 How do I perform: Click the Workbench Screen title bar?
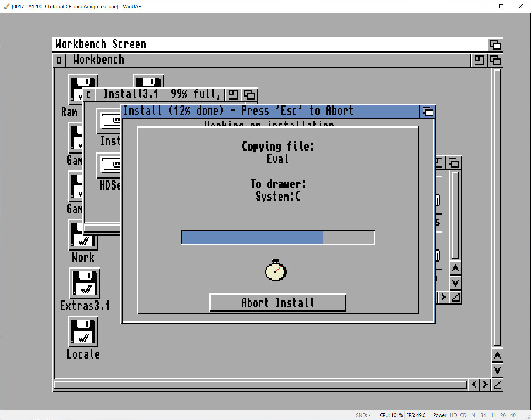(x=270, y=44)
